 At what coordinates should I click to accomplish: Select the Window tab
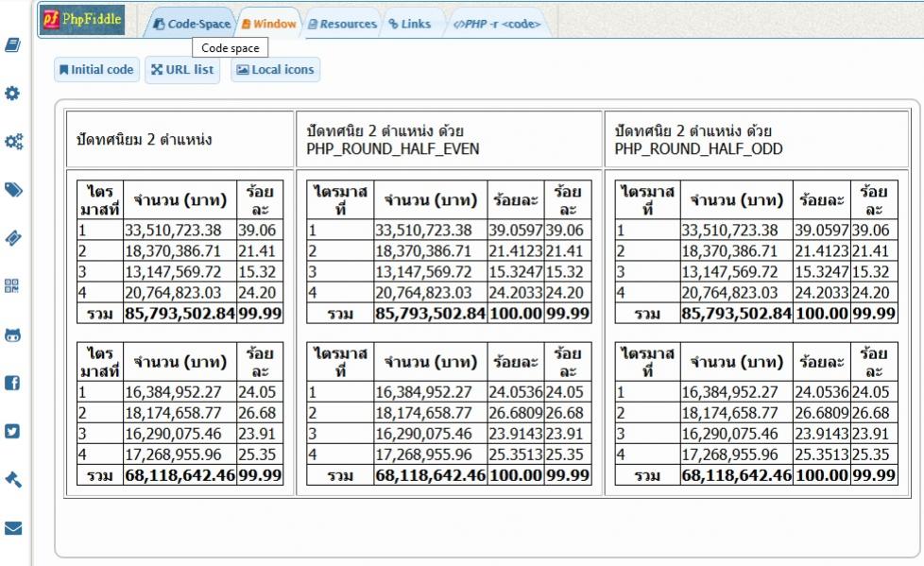268,24
